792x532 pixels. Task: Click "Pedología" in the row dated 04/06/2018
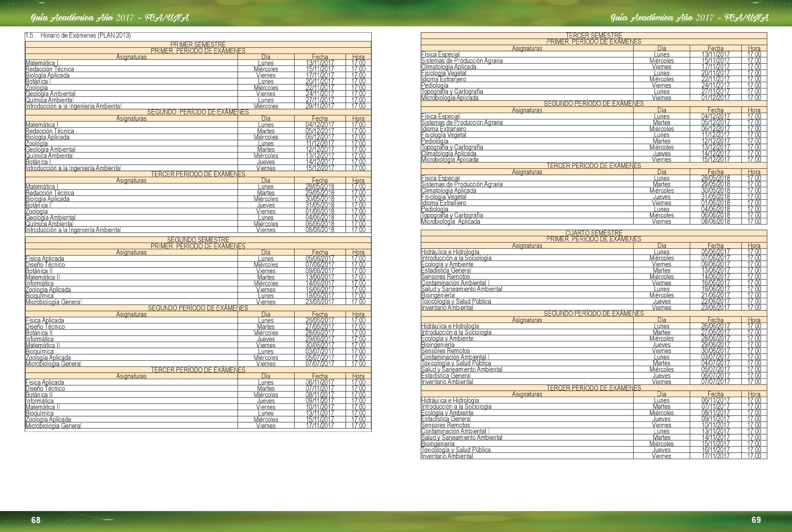click(x=435, y=209)
